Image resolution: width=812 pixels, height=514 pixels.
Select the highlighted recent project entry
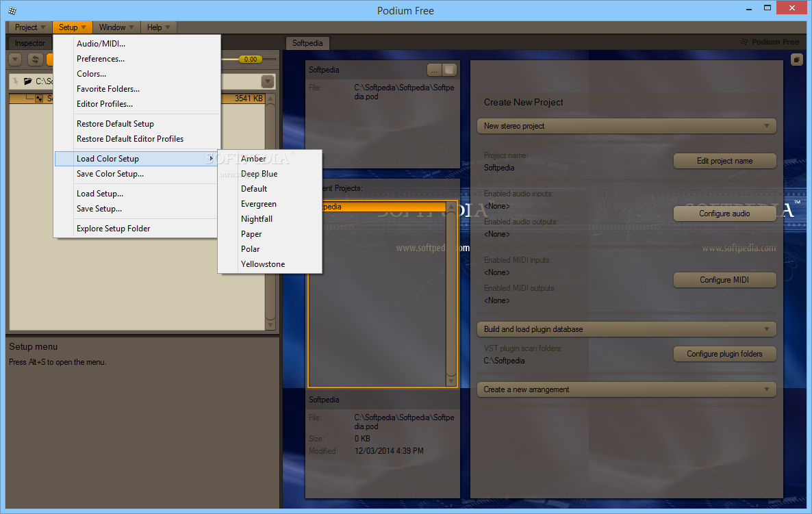tap(383, 207)
